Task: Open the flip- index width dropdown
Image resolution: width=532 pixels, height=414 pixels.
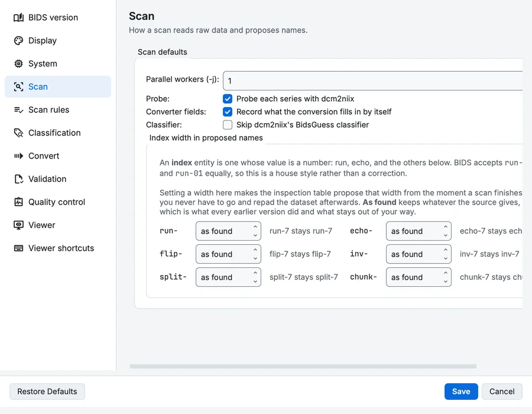Action: pos(228,254)
